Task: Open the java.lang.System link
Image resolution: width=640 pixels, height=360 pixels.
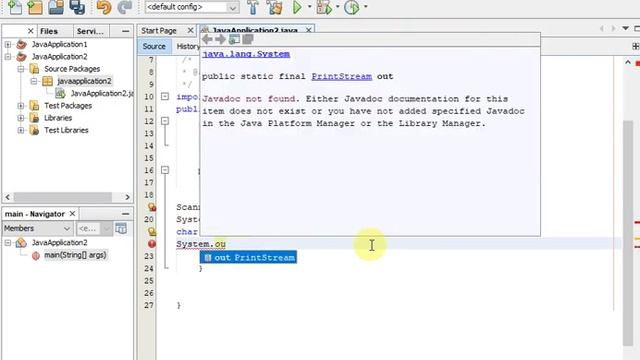Action: [x=246, y=54]
